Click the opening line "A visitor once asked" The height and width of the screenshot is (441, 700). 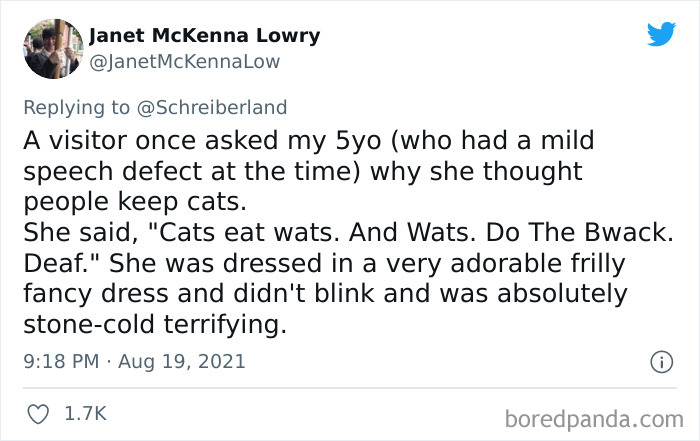click(x=128, y=141)
